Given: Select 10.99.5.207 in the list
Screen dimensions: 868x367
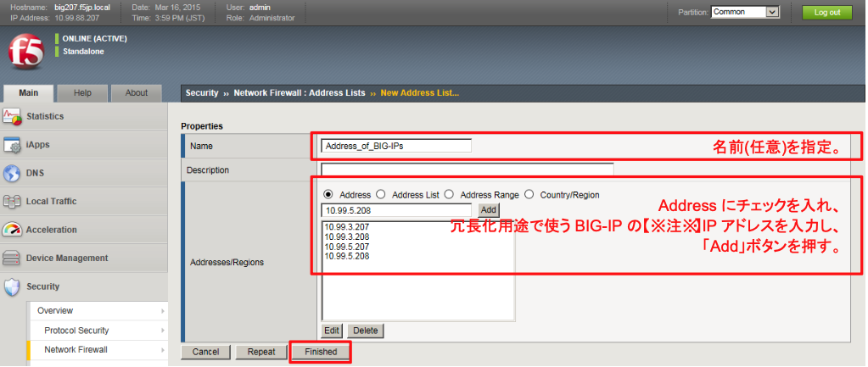Looking at the screenshot, I should 346,247.
